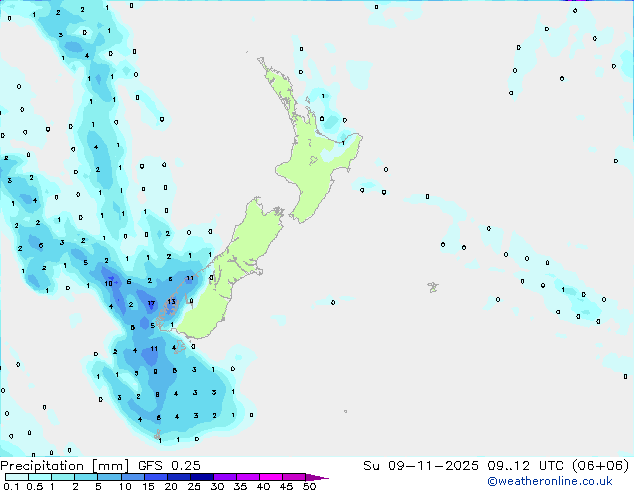634x490 pixels.
Task: Click the 20 to 25 mm legend swatch
Action: (x=178, y=477)
